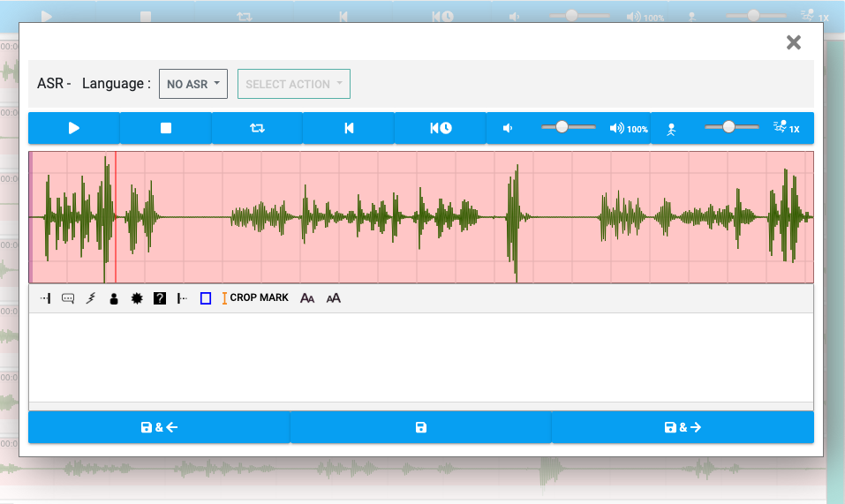845x504 pixels.
Task: Click the slow speed standing-person icon
Action: point(671,129)
